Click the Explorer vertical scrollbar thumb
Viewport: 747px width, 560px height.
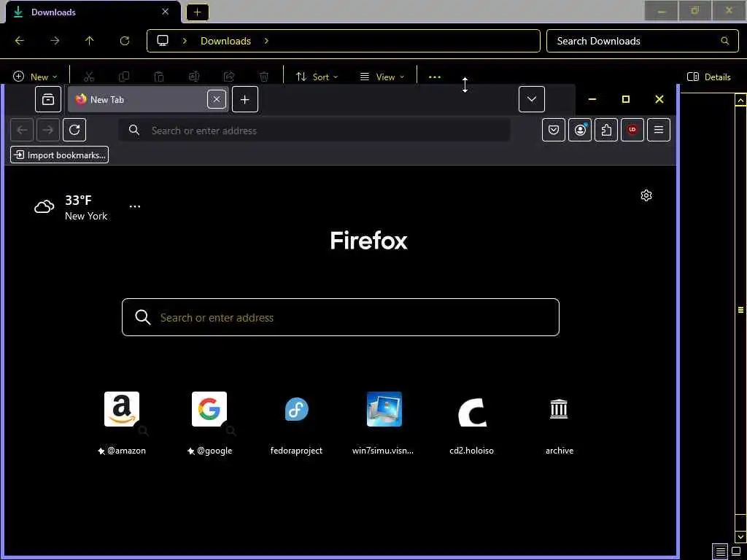(740, 310)
